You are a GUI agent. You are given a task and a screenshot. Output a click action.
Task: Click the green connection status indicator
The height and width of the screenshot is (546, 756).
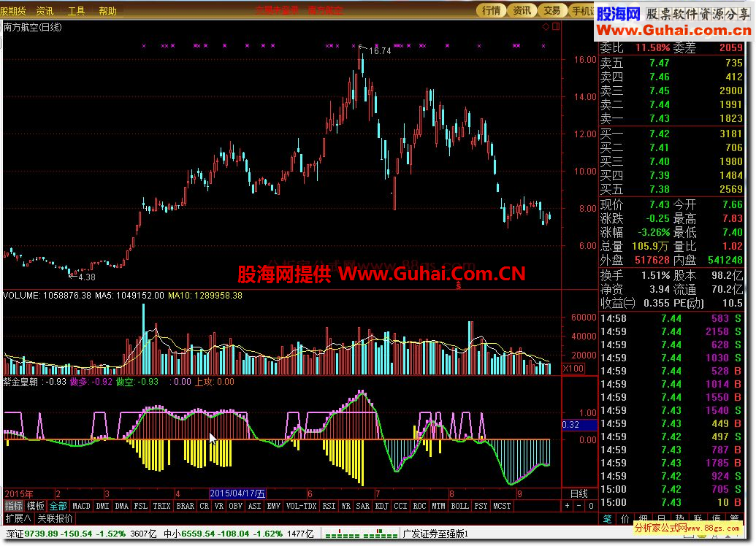tap(362, 534)
